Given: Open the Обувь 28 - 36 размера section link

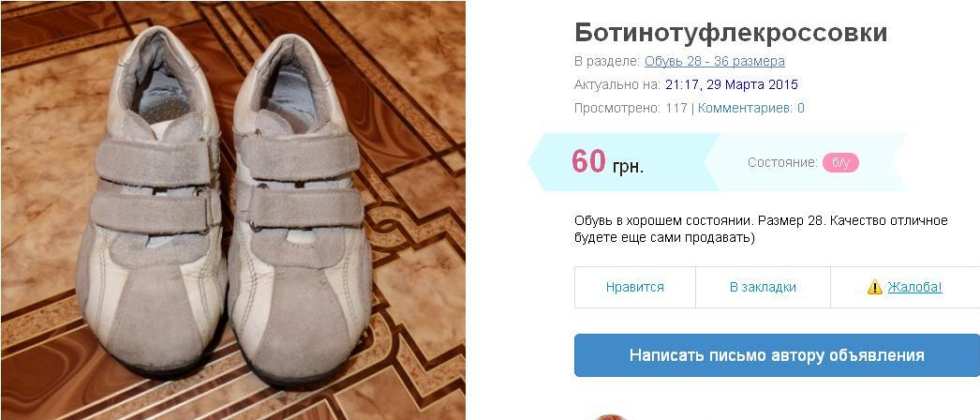Looking at the screenshot, I should pos(714,61).
